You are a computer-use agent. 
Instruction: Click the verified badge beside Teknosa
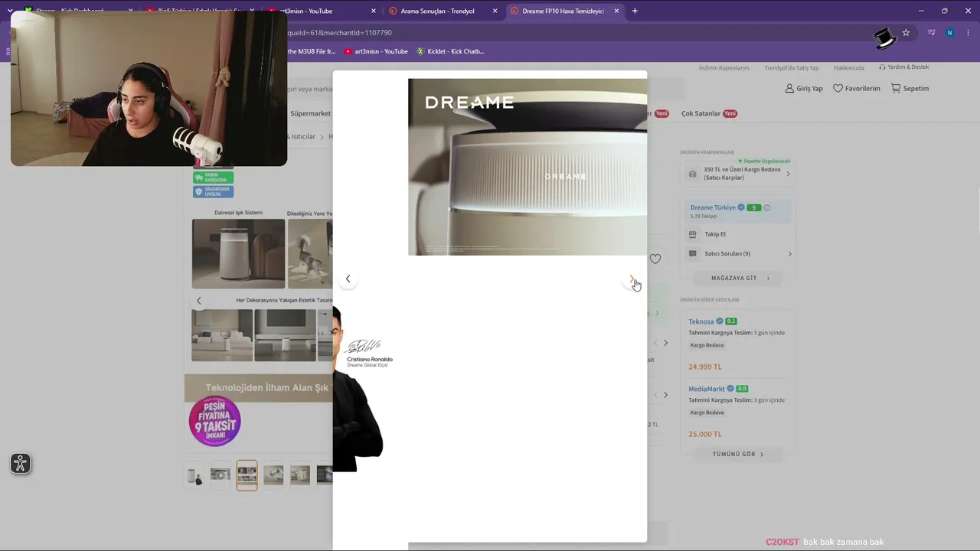(x=720, y=321)
